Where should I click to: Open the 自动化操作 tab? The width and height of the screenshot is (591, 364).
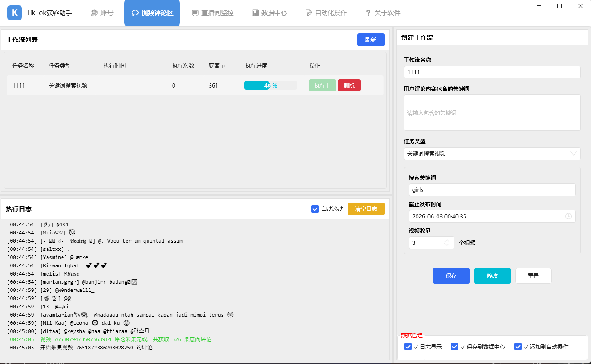pos(326,13)
